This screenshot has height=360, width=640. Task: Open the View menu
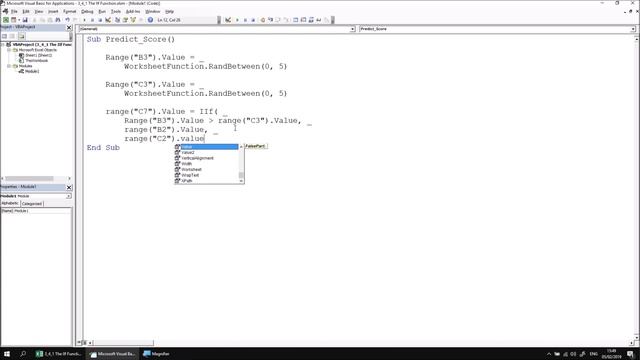click(x=38, y=11)
